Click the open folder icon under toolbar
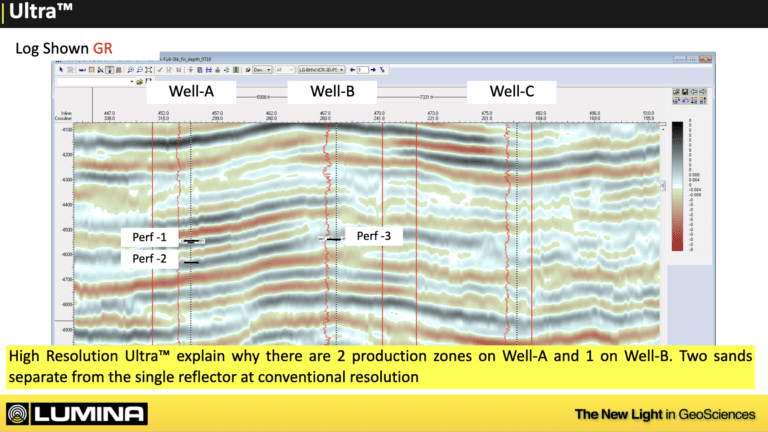This screenshot has width=768, height=432. coord(139,82)
